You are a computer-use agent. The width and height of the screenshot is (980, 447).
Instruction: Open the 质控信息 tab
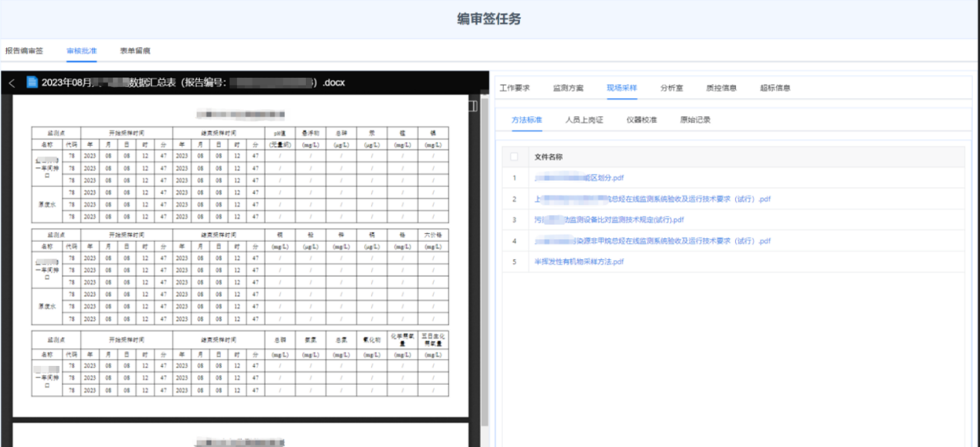pos(721,88)
